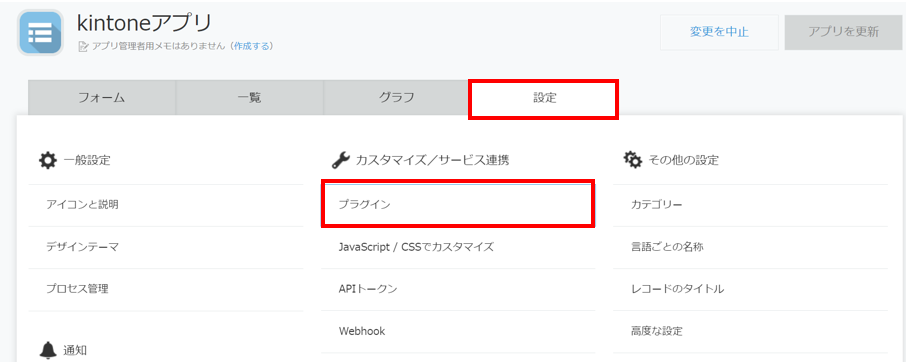Click the kintone app list icon
This screenshot has height=363, width=906.
[40, 32]
